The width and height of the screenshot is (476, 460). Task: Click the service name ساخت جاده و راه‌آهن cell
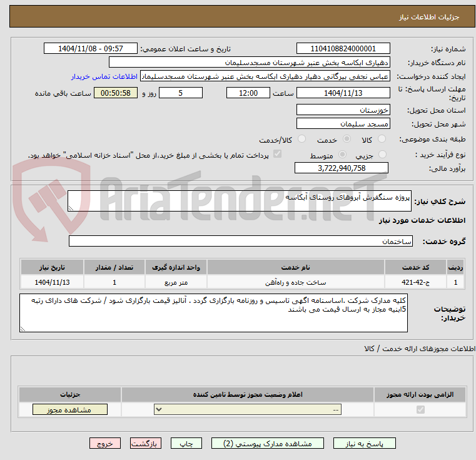click(295, 282)
